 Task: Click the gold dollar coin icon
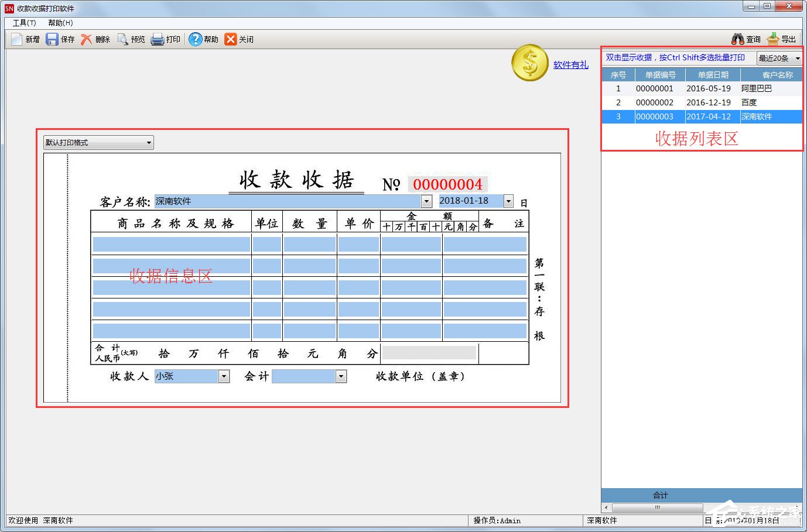pos(529,63)
